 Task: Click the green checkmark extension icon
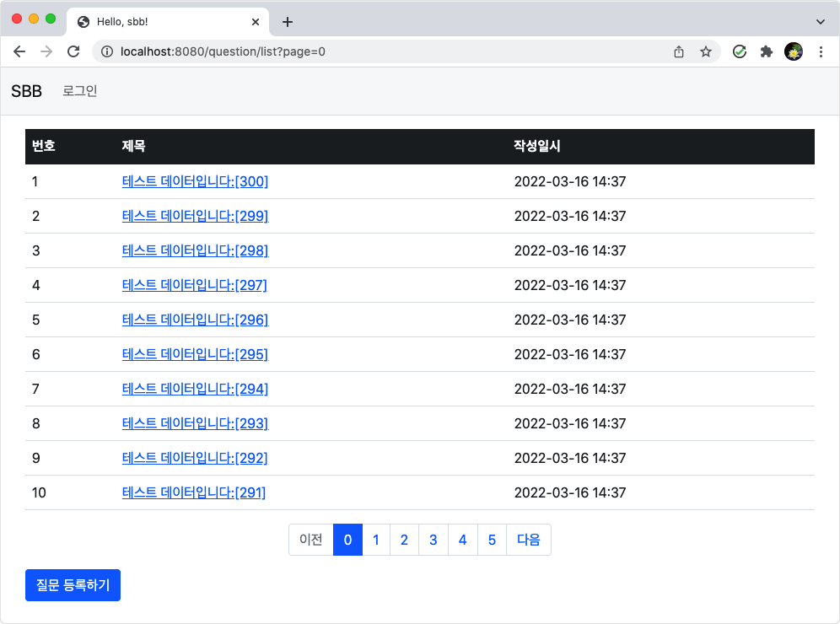point(740,51)
